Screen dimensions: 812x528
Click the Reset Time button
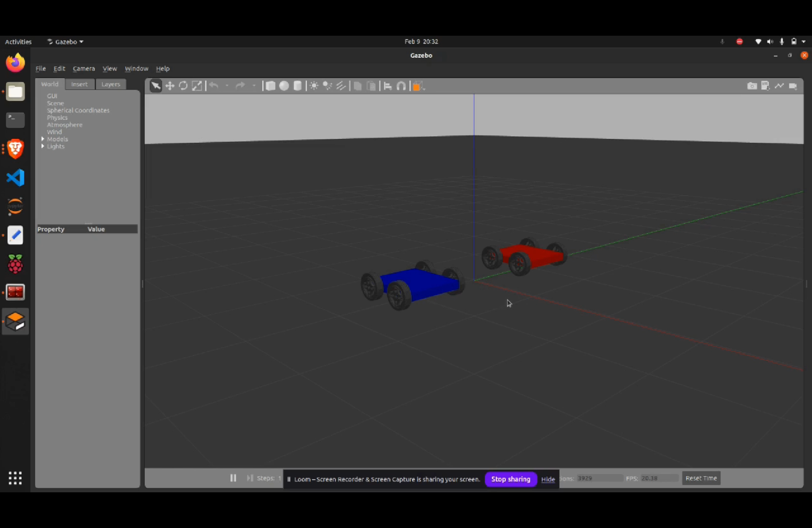(701, 478)
